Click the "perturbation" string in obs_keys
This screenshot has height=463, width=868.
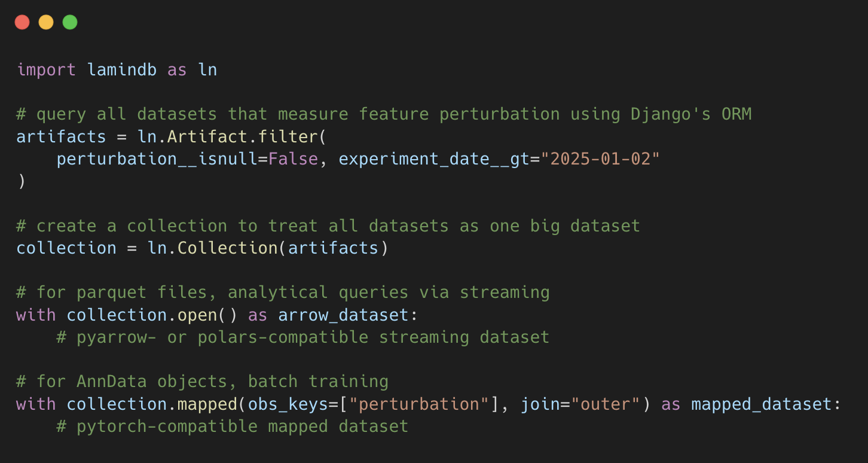click(x=419, y=404)
